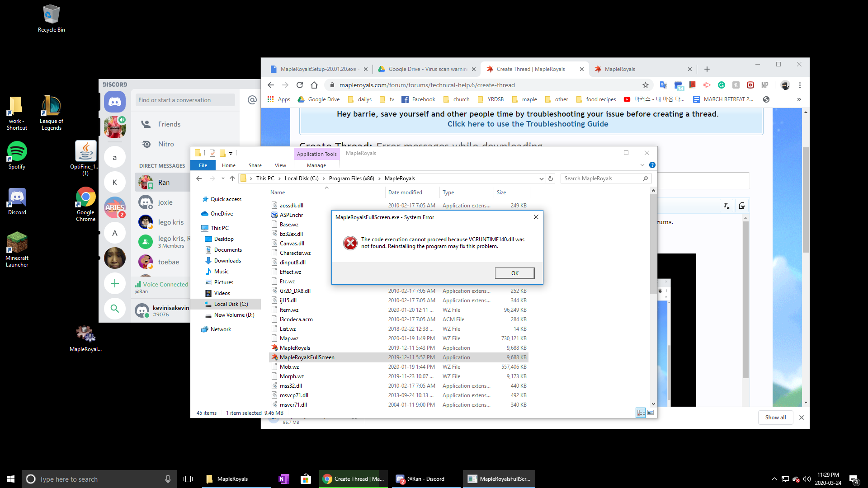The height and width of the screenshot is (488, 868).
Task: Click the Discord conversation search field
Action: pos(185,100)
